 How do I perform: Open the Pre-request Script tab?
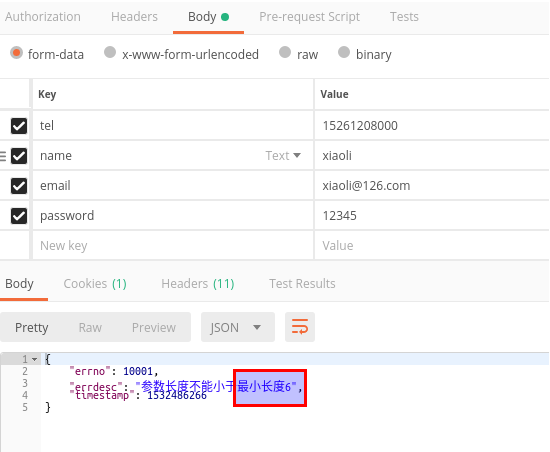click(309, 17)
